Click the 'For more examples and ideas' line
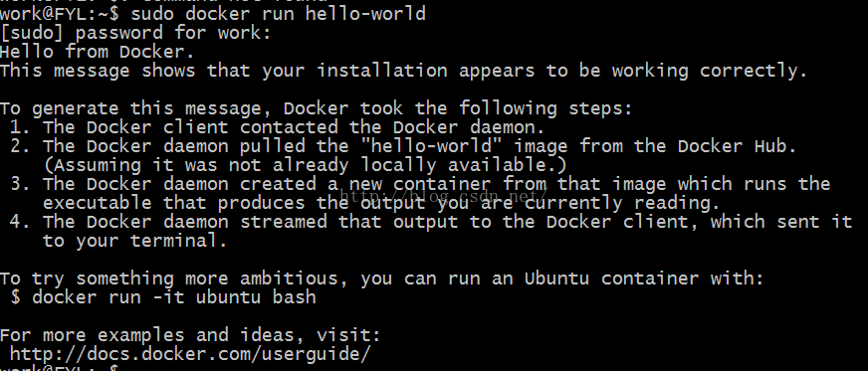Image resolution: width=868 pixels, height=371 pixels. click(190, 335)
